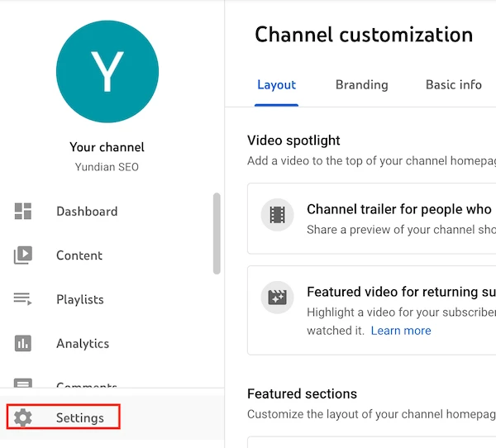This screenshot has width=496, height=448.
Task: Click the Channel trailer filmstrip icon
Action: (277, 215)
